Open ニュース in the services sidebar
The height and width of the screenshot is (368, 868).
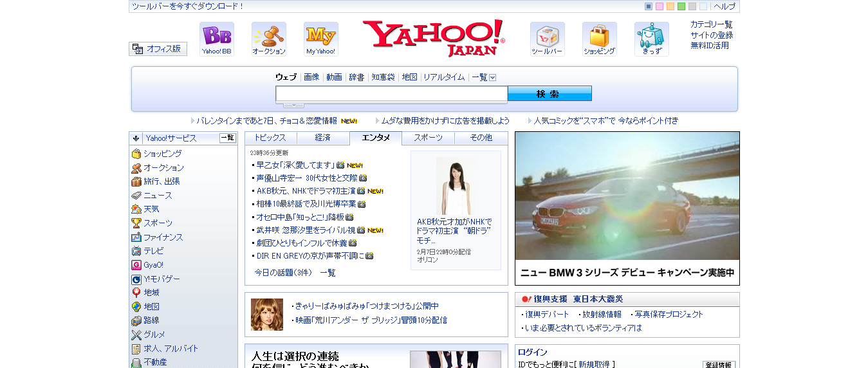158,196
